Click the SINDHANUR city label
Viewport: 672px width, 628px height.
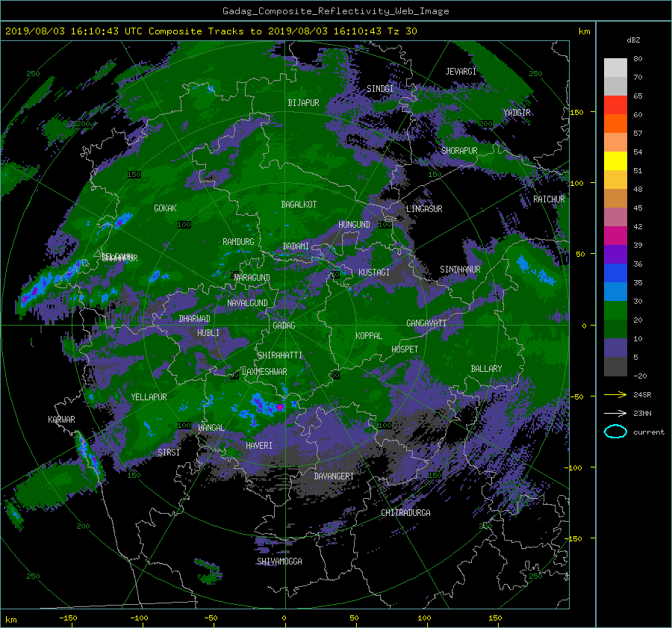[460, 270]
